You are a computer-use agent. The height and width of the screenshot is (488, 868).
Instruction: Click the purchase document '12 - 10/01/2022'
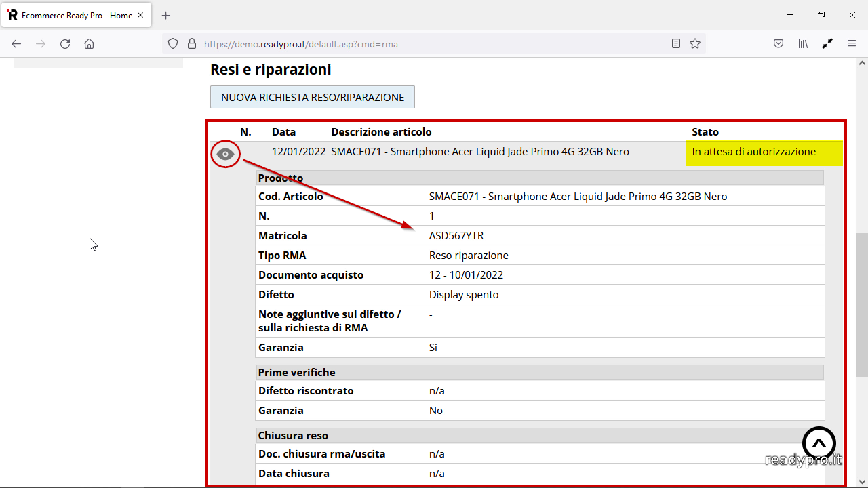tap(466, 275)
